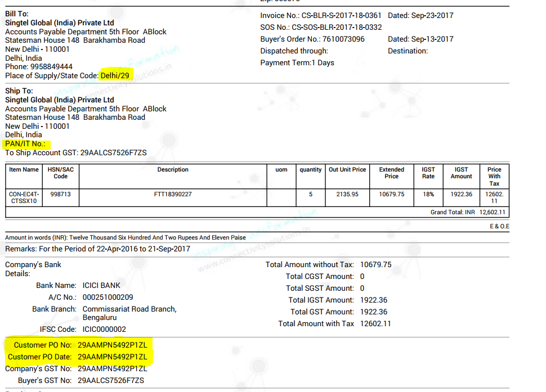This screenshot has height=392, width=546.
Task: Click description cell FTT18390227
Action: [173, 194]
